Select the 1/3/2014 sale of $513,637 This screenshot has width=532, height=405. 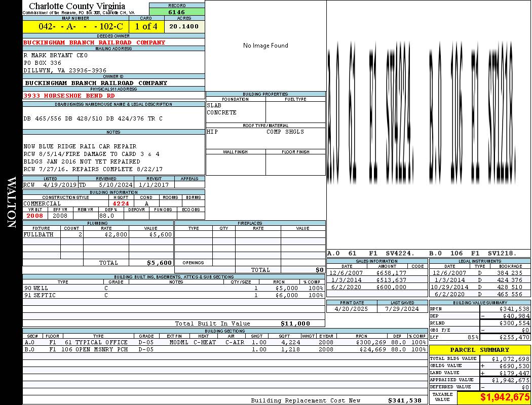point(377,280)
